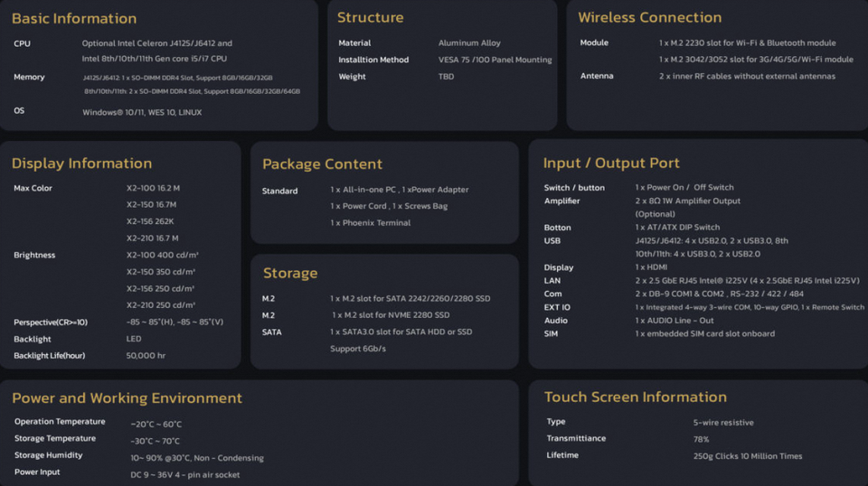Viewport: 868px width, 486px height.
Task: Click the Antenna label under Wireless Connection
Action: (x=597, y=77)
